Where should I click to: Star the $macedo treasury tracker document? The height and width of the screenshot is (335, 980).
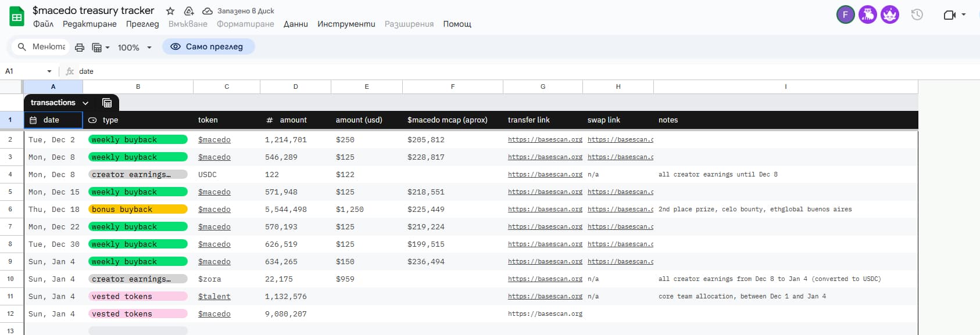pos(170,11)
